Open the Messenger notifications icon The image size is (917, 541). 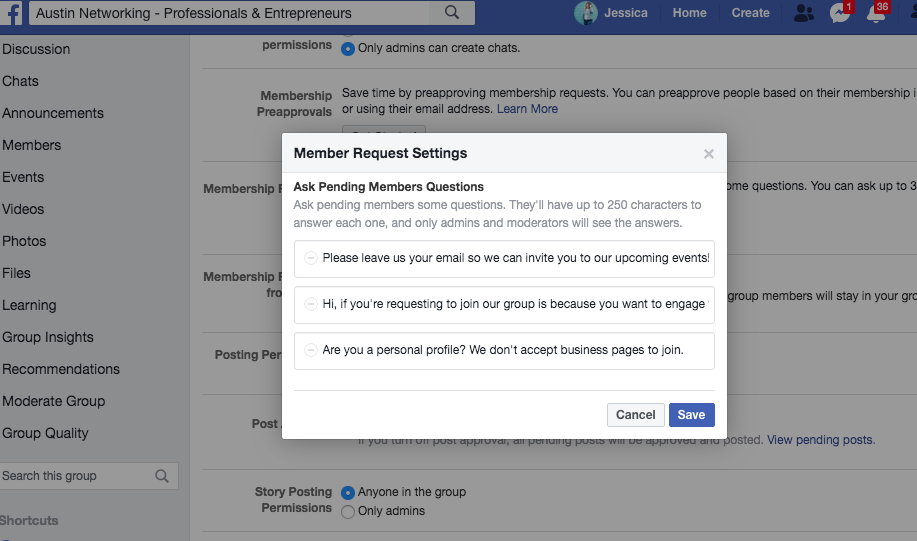pos(840,13)
